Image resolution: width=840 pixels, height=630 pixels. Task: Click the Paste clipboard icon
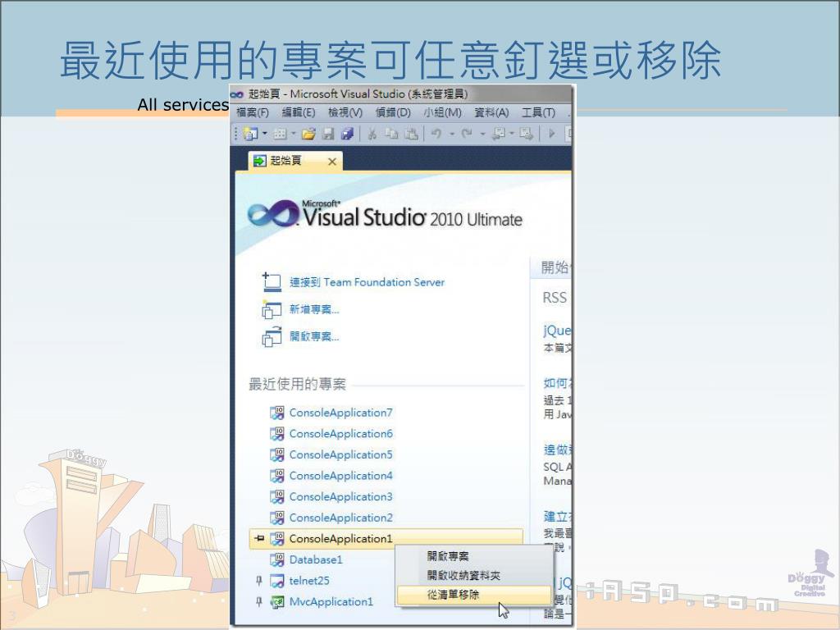coord(412,134)
